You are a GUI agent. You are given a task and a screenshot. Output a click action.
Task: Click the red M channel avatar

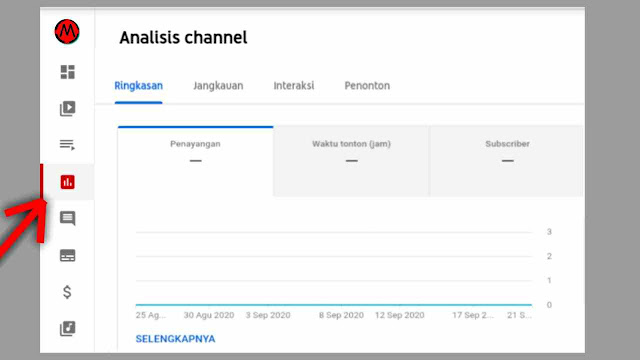tap(67, 31)
